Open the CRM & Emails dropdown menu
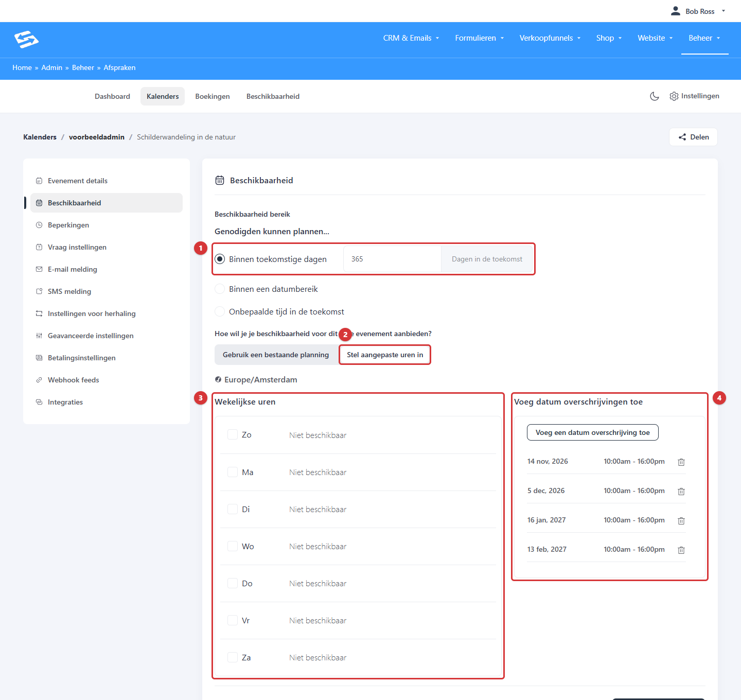This screenshot has width=741, height=700. point(411,38)
